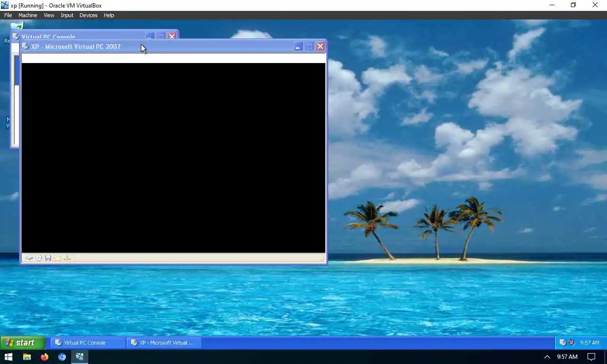The width and height of the screenshot is (607, 364).
Task: Click the resize grip of the Virtual PC window
Action: pyautogui.click(x=322, y=259)
